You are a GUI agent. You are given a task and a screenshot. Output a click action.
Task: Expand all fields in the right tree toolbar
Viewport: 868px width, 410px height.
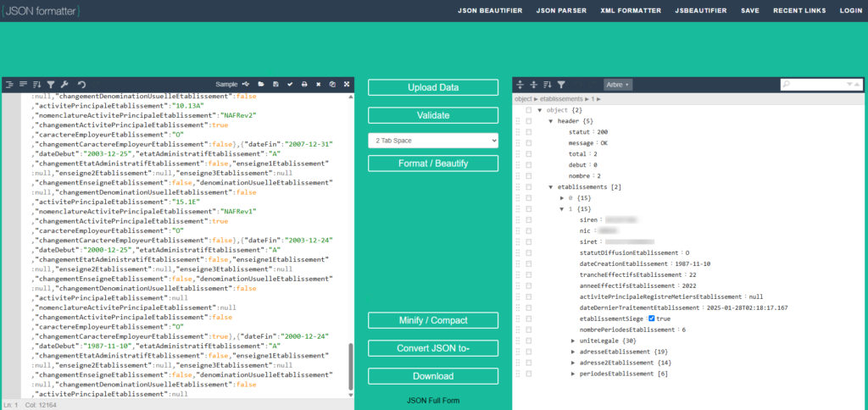coord(520,85)
